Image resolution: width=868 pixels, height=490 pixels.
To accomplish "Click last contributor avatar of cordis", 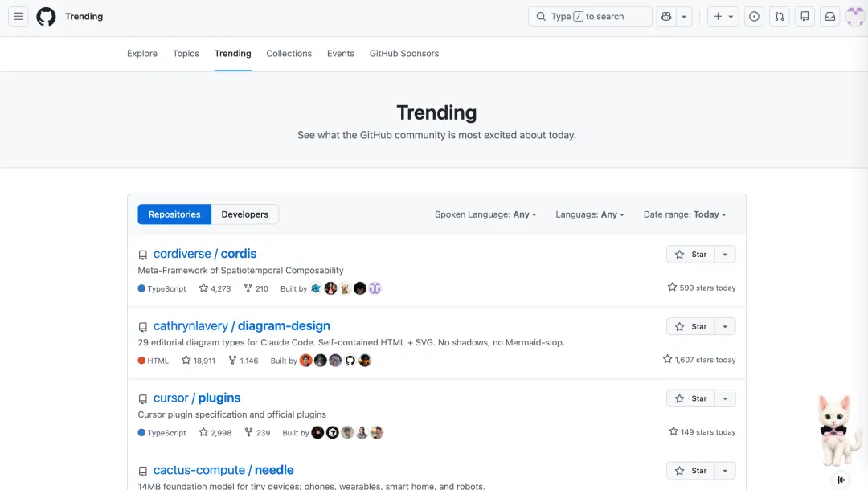I will pyautogui.click(x=375, y=288).
